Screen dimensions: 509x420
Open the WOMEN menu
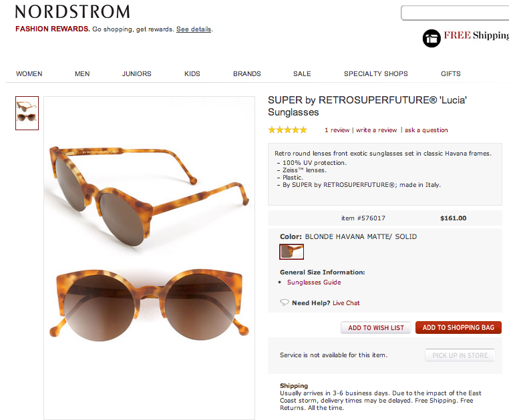coord(29,73)
